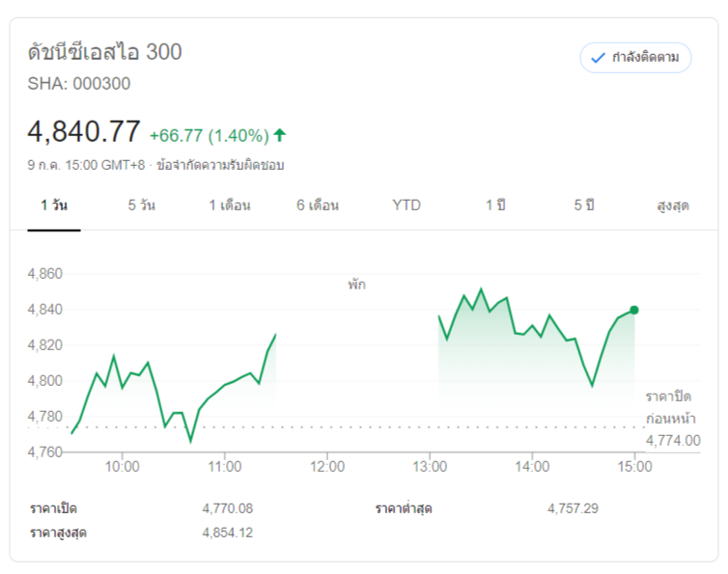Open the 1 เดือน chart range

(x=230, y=205)
